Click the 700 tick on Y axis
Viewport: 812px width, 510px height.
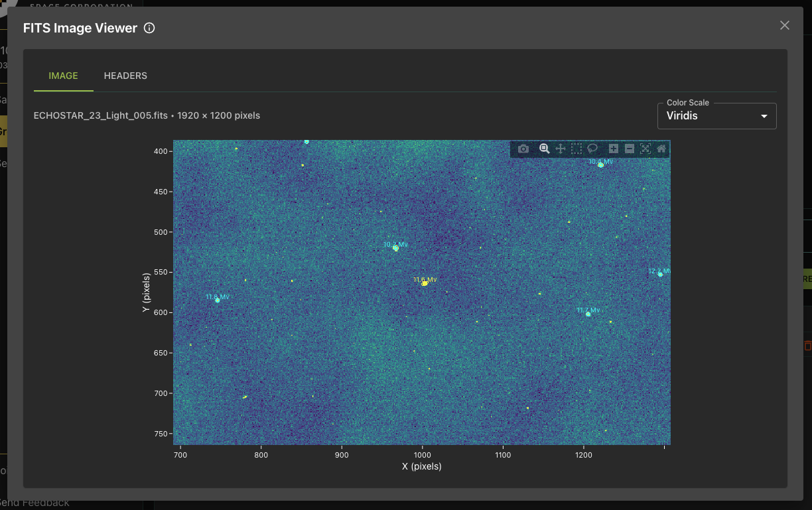(161, 393)
